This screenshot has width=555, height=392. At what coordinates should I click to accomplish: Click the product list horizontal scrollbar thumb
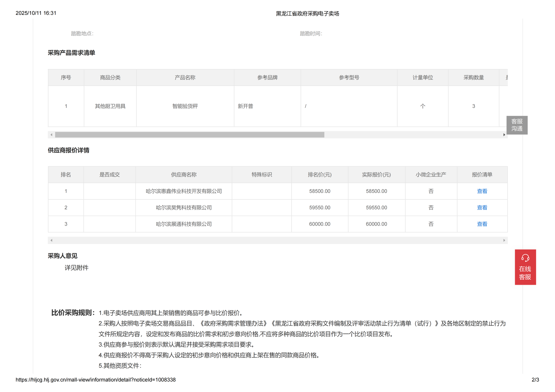(x=190, y=135)
